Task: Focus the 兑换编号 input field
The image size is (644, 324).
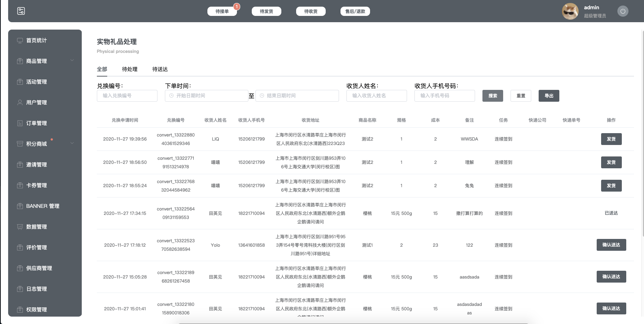Action: coord(127,96)
